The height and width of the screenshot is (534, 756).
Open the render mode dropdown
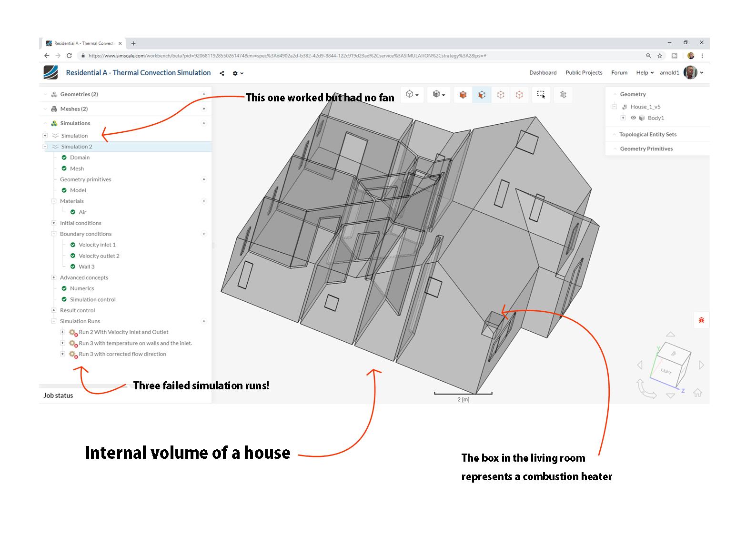[438, 95]
